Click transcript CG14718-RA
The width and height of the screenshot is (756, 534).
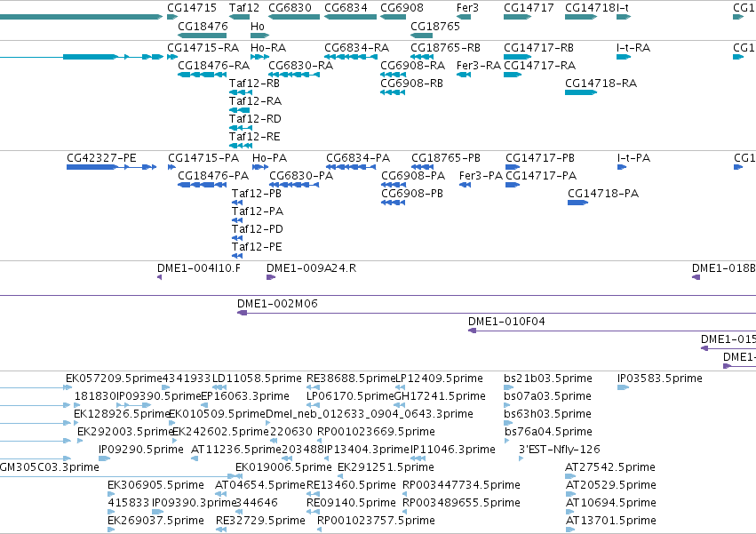pos(601,84)
